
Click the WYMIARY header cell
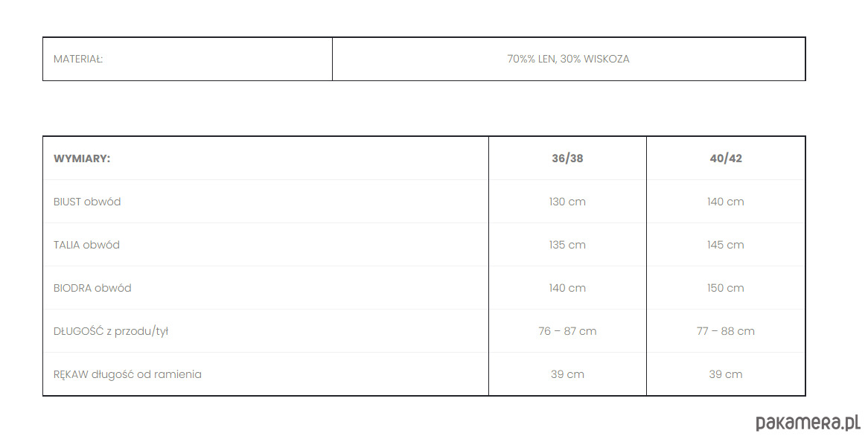pos(82,158)
